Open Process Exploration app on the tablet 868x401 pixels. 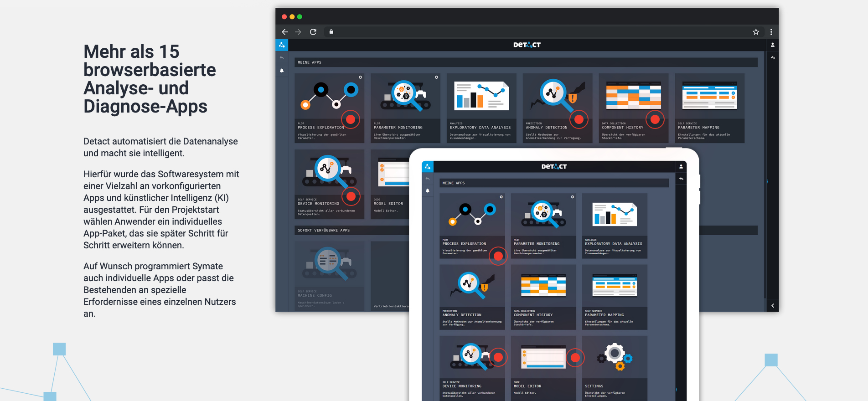tap(472, 226)
